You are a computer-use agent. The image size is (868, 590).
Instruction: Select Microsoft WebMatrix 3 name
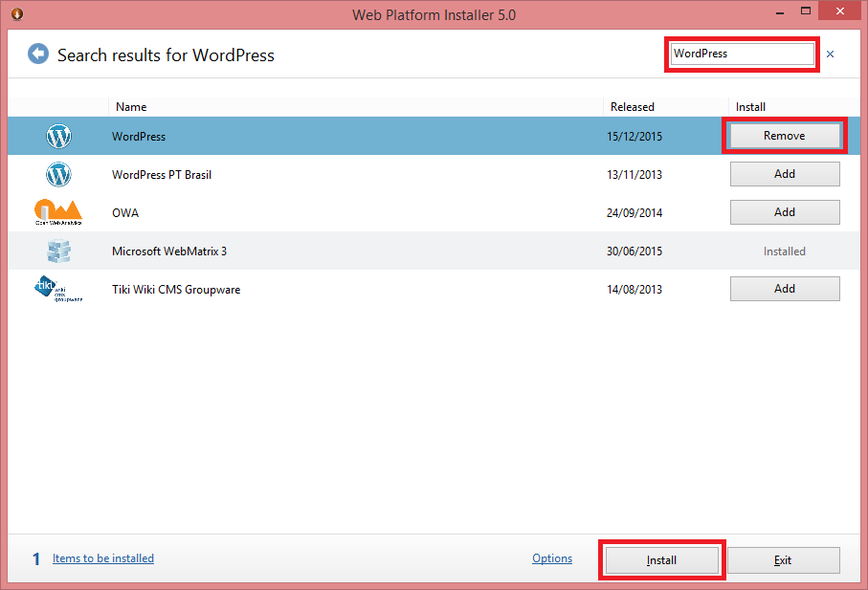click(x=169, y=251)
